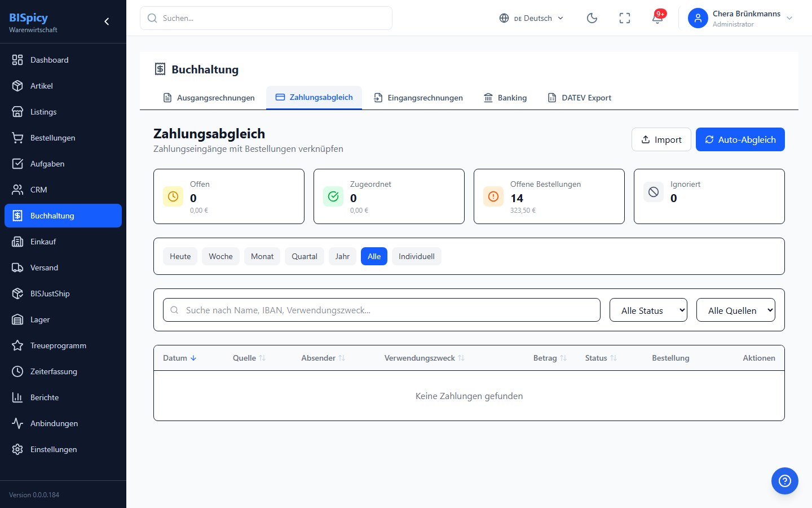Image resolution: width=812 pixels, height=508 pixels.
Task: Filter period to Woche
Action: [220, 256]
